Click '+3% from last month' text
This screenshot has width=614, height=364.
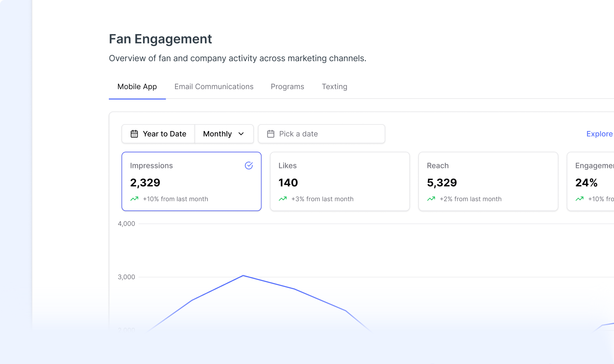323,199
